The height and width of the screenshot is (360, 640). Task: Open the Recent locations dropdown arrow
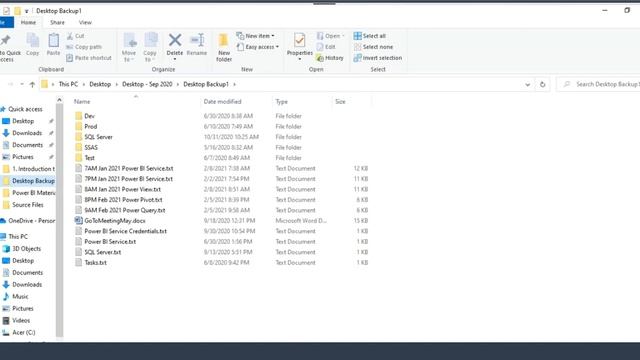pos(22,84)
